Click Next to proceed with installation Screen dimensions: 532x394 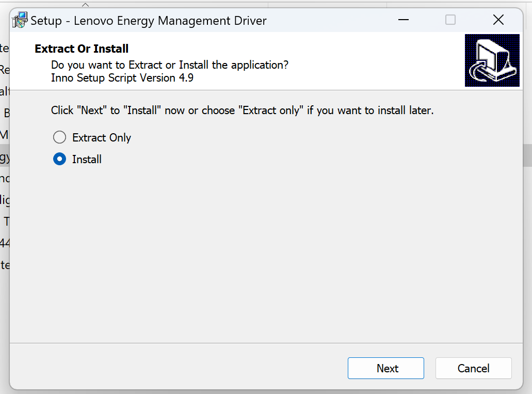tap(386, 368)
